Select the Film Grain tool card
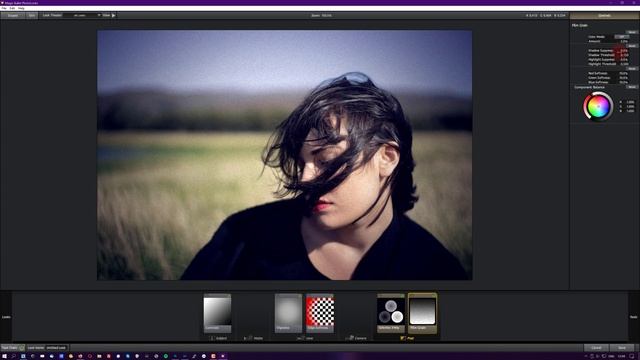This screenshot has height=360, width=640. coord(422,313)
